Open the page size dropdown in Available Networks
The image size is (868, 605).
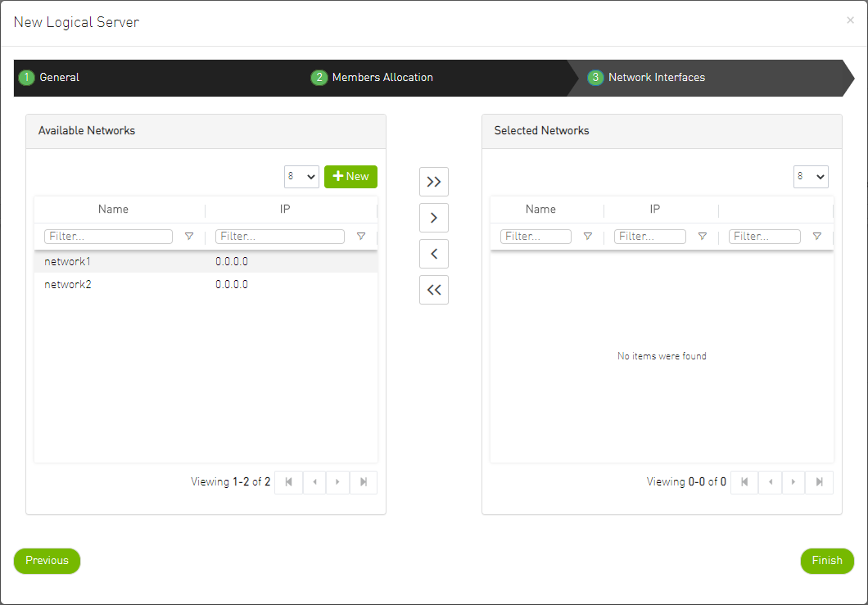click(x=302, y=176)
